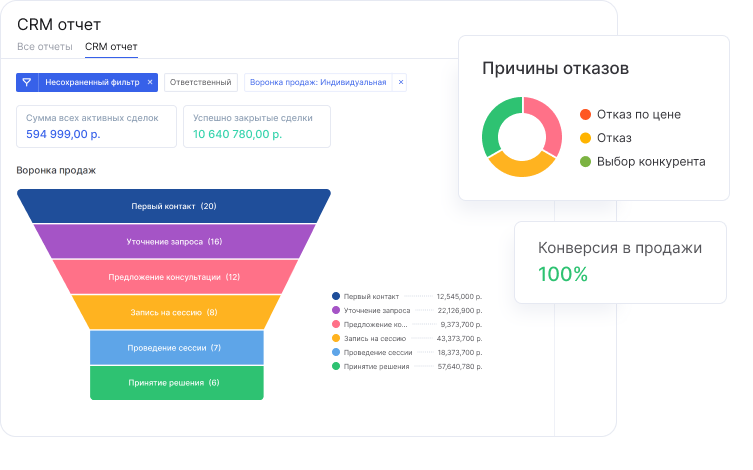The height and width of the screenshot is (470, 753).
Task: Remove the Несохраненный фильтр chip
Action: tap(150, 82)
